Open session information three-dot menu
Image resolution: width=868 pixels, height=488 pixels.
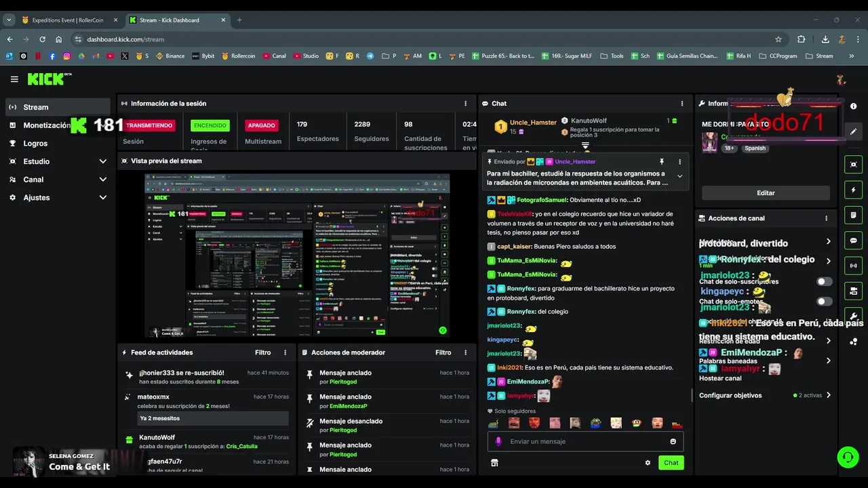465,104
